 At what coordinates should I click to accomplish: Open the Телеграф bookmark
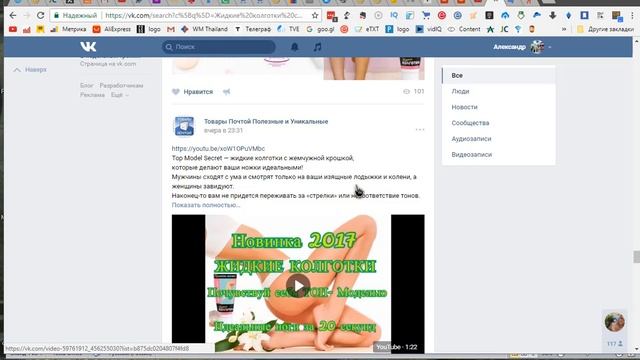(253, 29)
